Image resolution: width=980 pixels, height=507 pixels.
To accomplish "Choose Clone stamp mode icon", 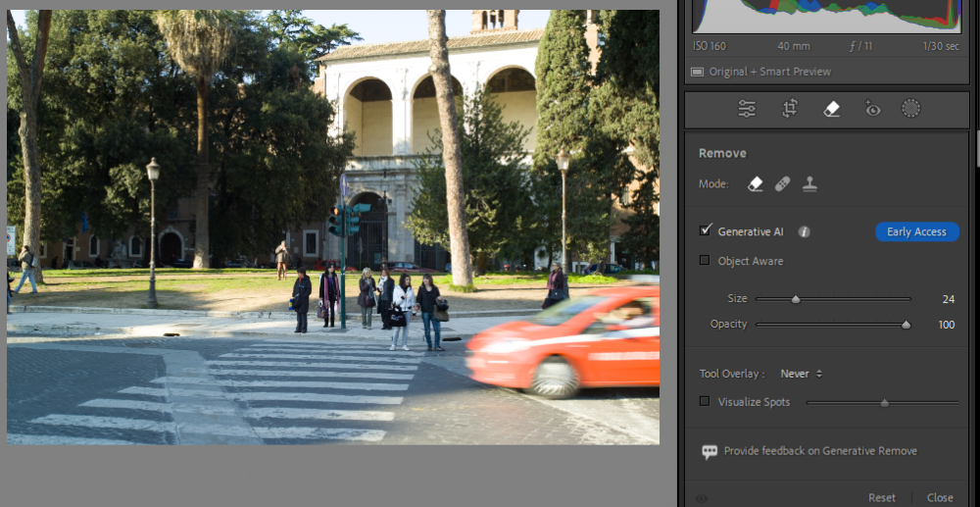I will tap(810, 183).
